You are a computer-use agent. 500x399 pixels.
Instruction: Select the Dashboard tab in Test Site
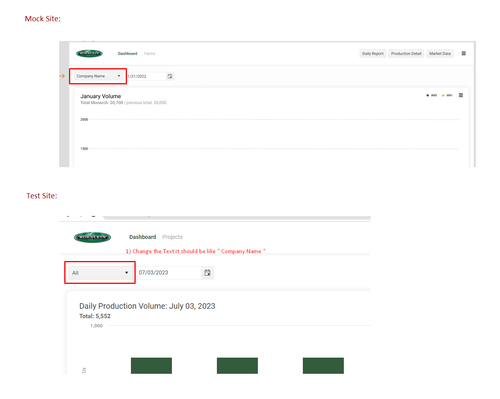143,237
